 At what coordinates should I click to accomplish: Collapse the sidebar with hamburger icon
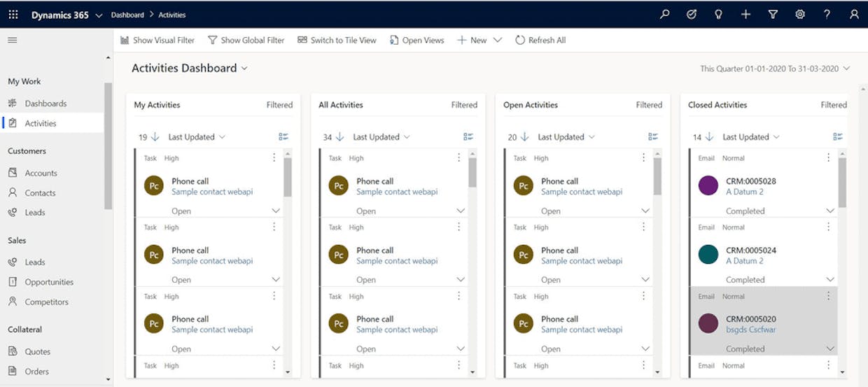click(12, 40)
